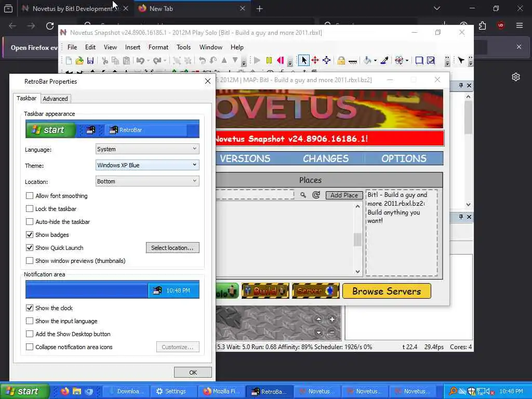Select the red Move tool
This screenshot has width=532, height=399.
tap(315, 60)
